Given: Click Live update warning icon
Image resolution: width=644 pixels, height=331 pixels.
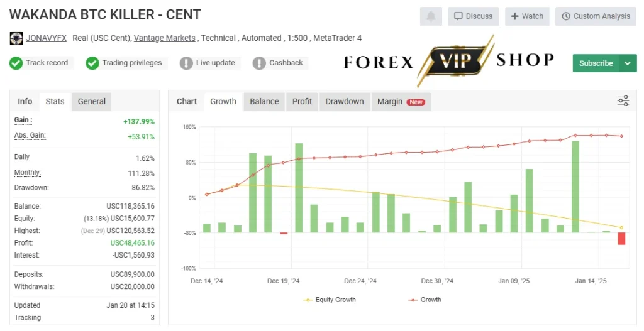Looking at the screenshot, I should pos(186,63).
